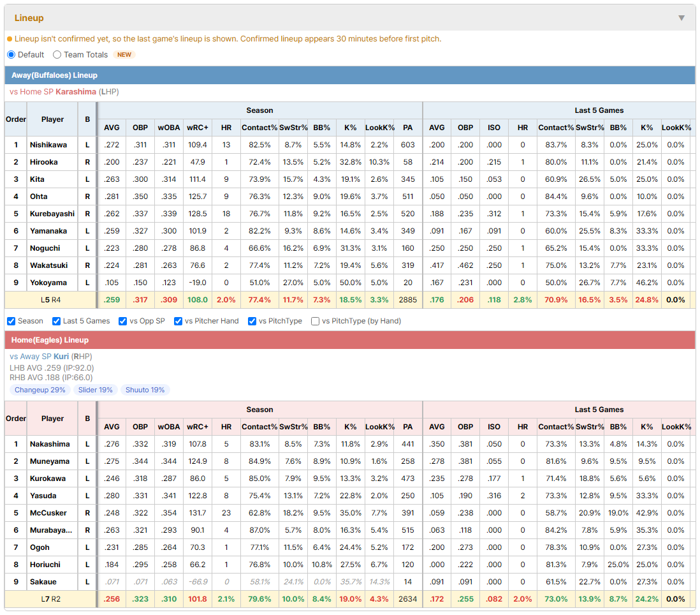Click McCusker's 131.7 wRC+ value

[x=198, y=513]
